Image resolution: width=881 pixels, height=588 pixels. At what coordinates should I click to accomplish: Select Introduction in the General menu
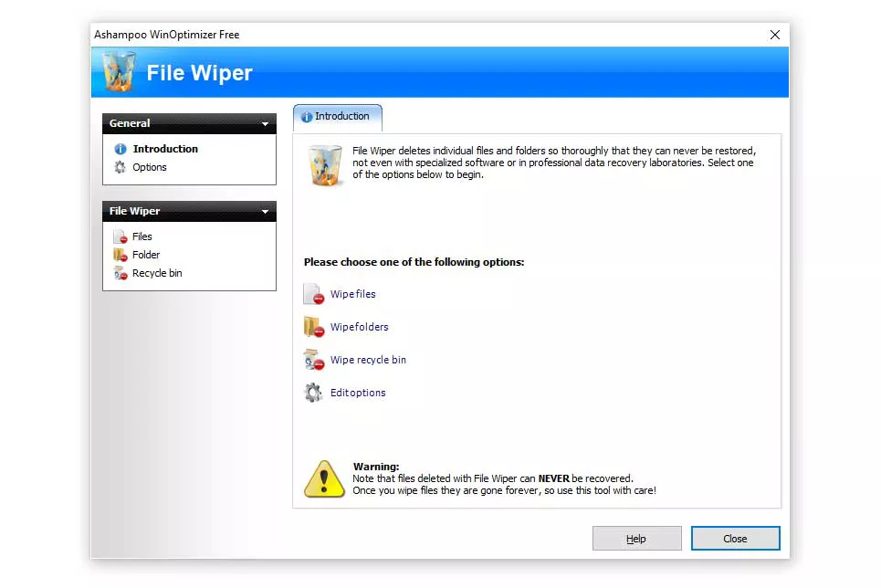pyautogui.click(x=166, y=148)
